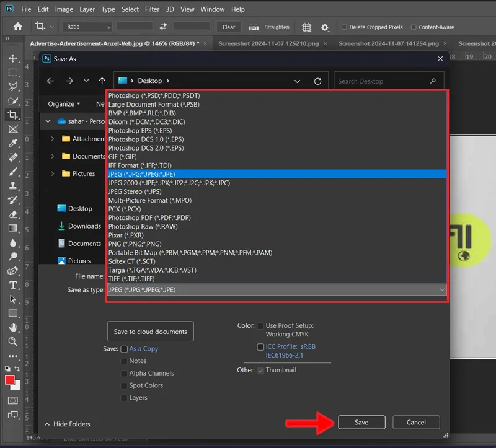Select the Zoom tool in toolbar
The width and height of the screenshot is (496, 448).
click(x=13, y=341)
